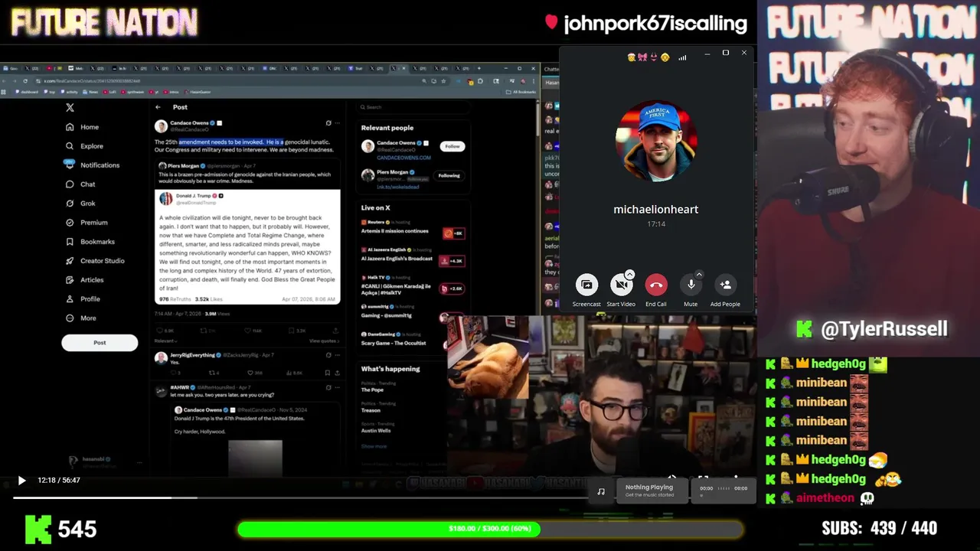
Task: Play the video with the play button
Action: click(x=21, y=481)
